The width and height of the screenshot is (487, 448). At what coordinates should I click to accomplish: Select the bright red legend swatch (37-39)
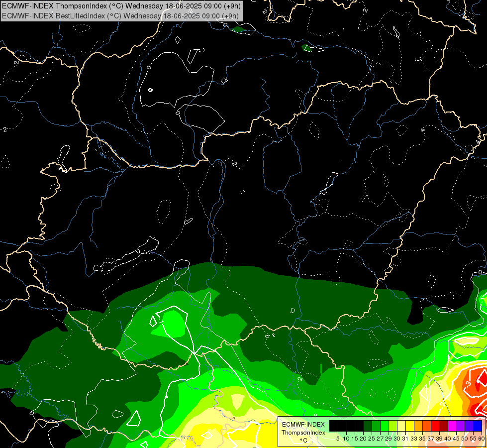coord(435,426)
